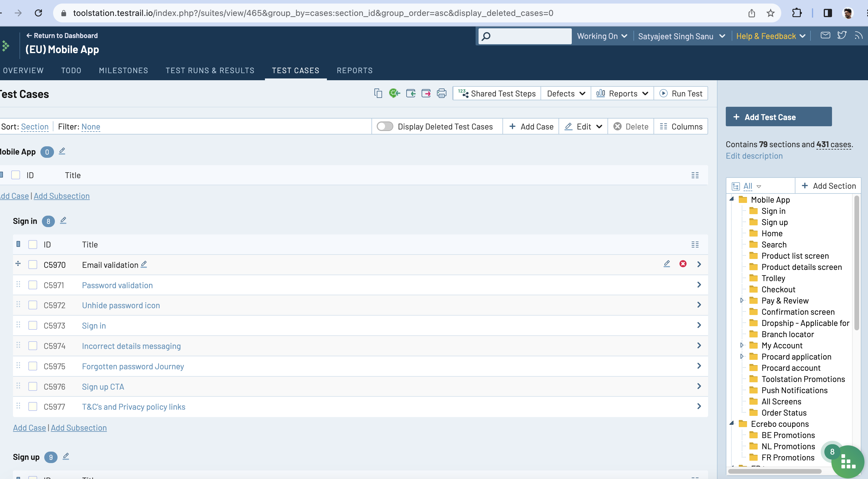
Task: Open the mail envelope icon in header
Action: pos(825,35)
